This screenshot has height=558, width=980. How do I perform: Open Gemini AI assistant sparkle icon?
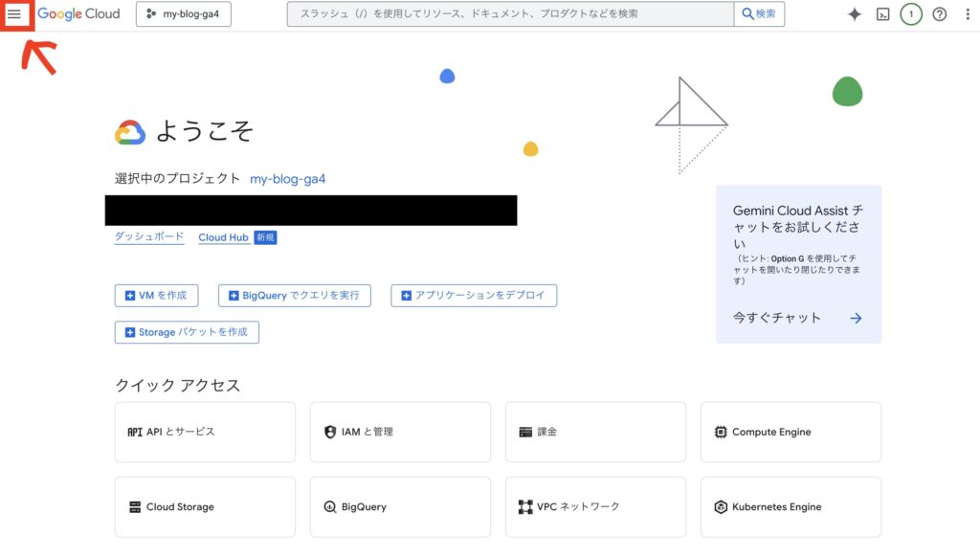[x=854, y=13]
